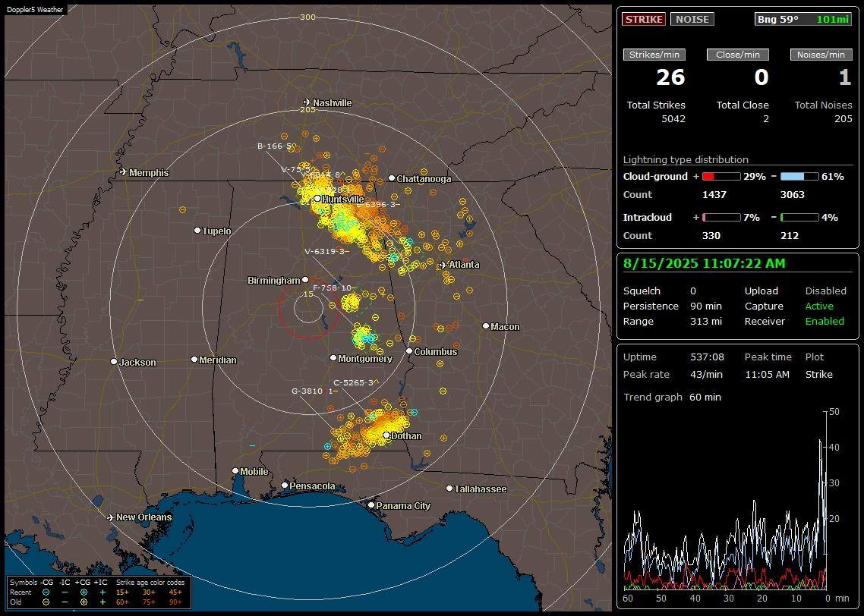Select the Huntsville city marker dot
Screen dimensions: 864x616
tap(317, 199)
